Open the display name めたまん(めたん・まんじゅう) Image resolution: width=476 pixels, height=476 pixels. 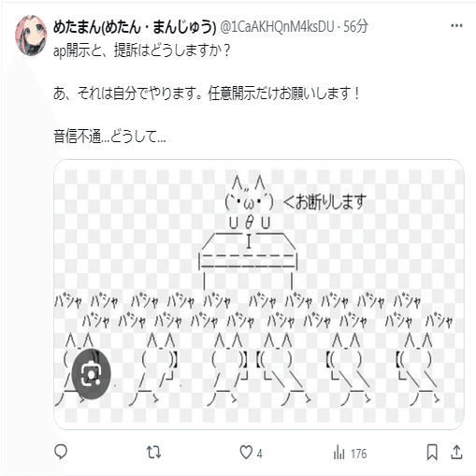[135, 27]
